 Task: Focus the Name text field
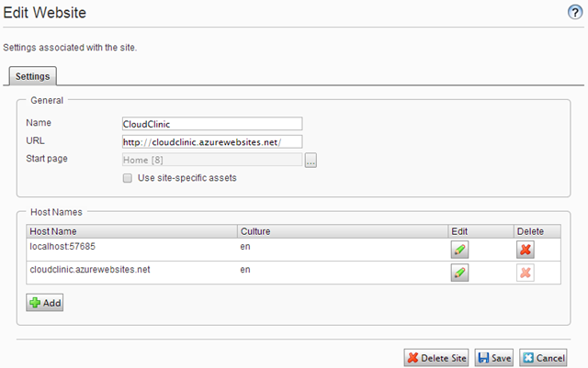pos(211,124)
